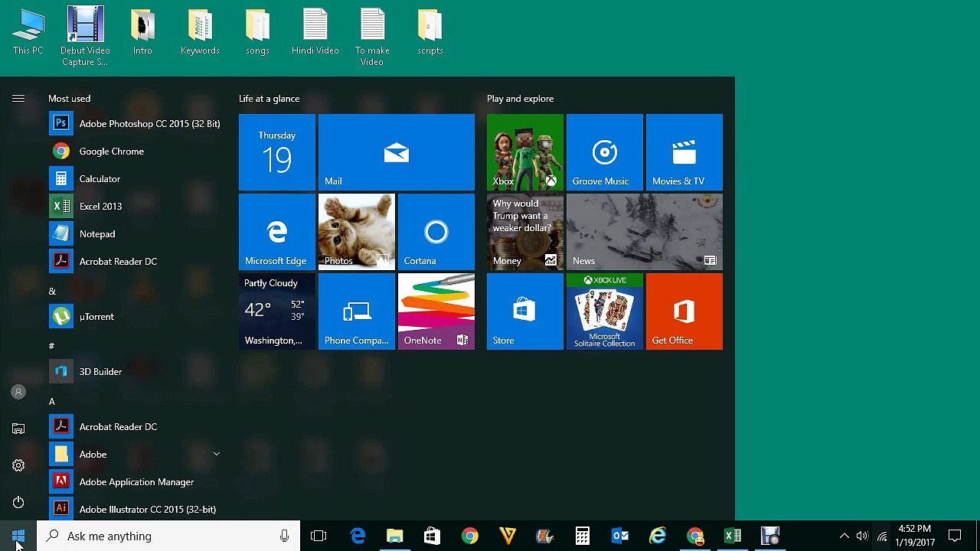Open Adobe Photoshop CC 2015 from Most used
This screenshot has height=551, width=980.
coord(135,123)
